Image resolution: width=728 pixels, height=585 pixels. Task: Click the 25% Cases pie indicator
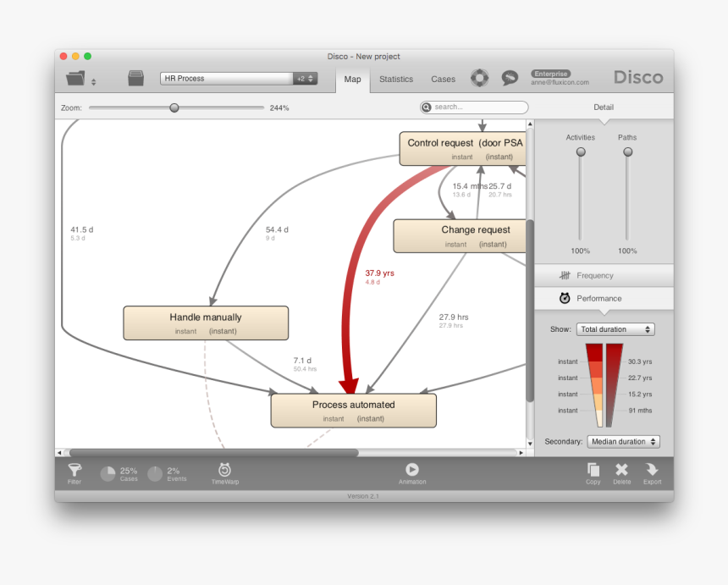(x=108, y=473)
